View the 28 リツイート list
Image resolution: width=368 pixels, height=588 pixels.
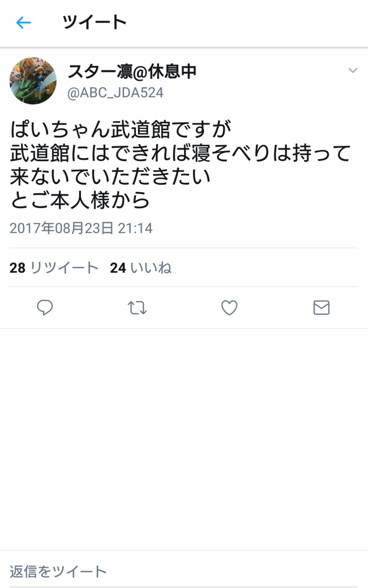54,267
